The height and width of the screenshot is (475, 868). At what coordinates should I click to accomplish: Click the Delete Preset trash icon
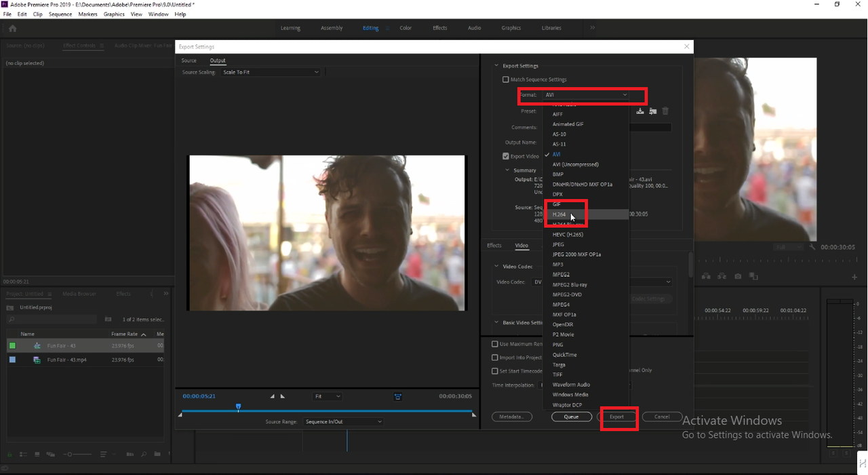(665, 111)
